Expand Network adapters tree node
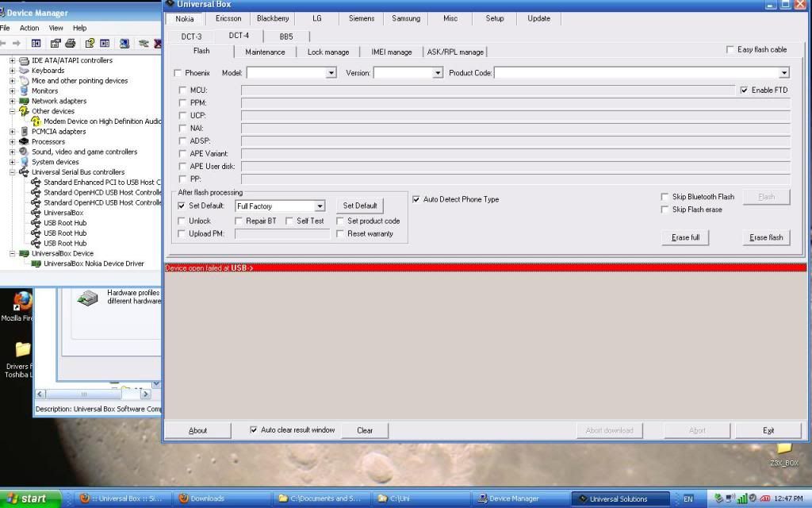The width and height of the screenshot is (812, 508). click(12, 101)
